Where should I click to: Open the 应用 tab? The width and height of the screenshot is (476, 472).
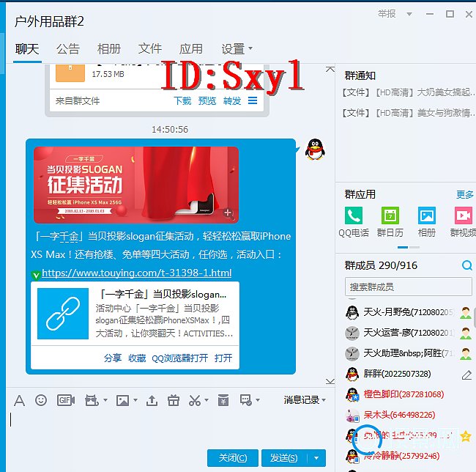(x=191, y=48)
